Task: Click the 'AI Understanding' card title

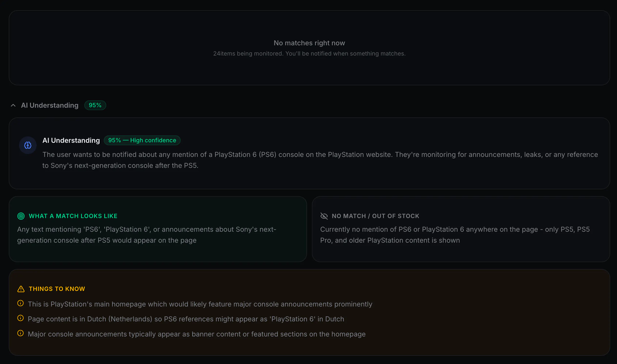Action: tap(71, 140)
